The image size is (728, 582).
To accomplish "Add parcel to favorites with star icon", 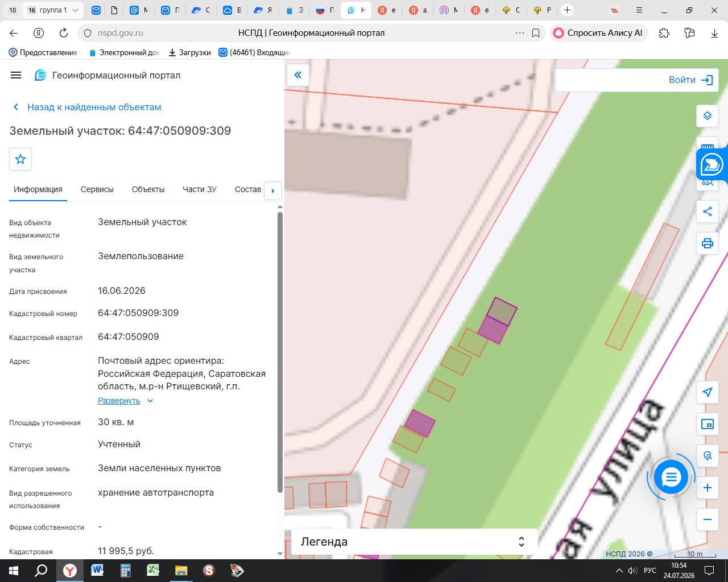I will pyautogui.click(x=20, y=159).
